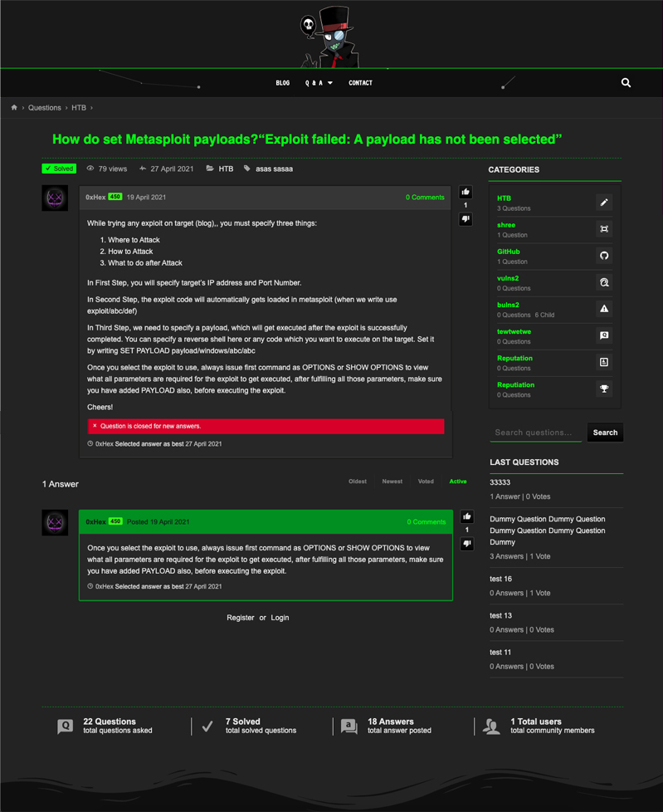Open last question test 11
The image size is (663, 812).
point(500,653)
